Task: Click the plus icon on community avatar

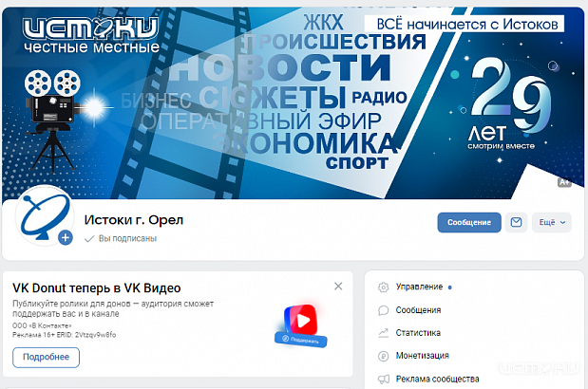Action: point(66,238)
